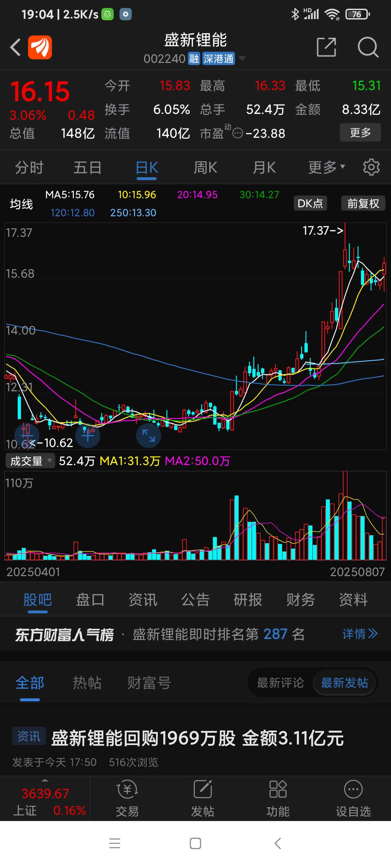
Task: Tap the MA5:15.76 indicator value
Action: point(70,195)
